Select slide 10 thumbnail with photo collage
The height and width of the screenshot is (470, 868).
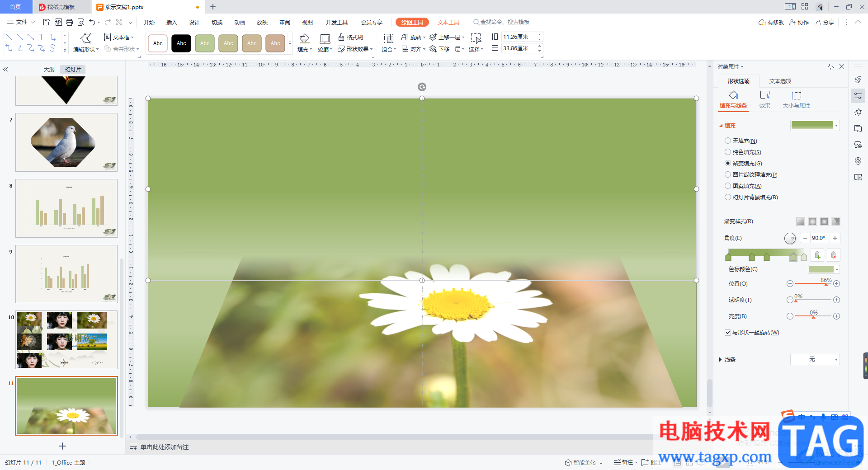tap(66, 340)
